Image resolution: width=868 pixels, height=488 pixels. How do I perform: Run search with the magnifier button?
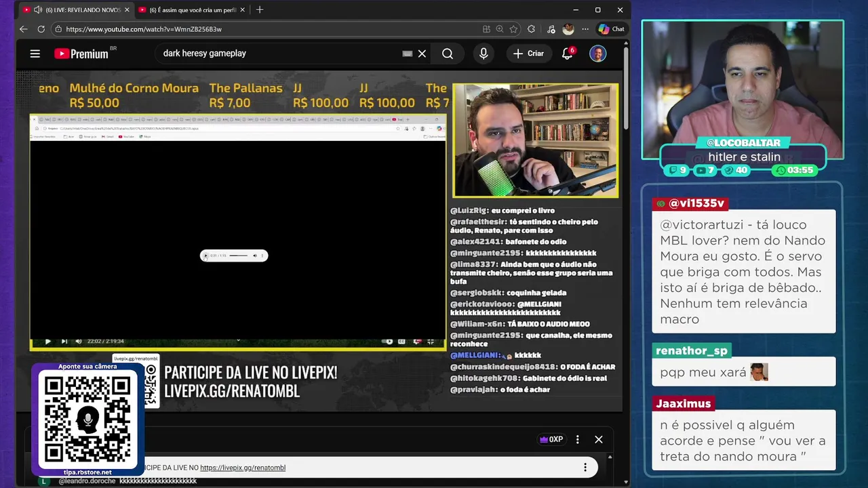pyautogui.click(x=448, y=54)
